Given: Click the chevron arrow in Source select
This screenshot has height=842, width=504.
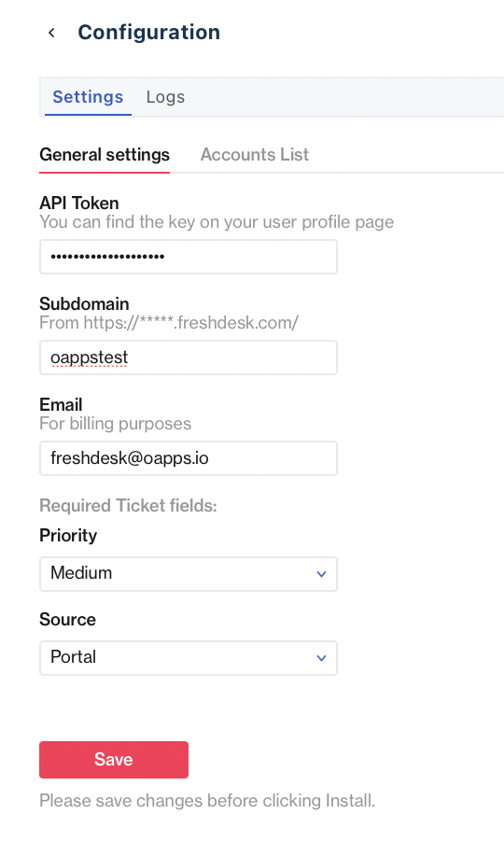Looking at the screenshot, I should coord(321,658).
